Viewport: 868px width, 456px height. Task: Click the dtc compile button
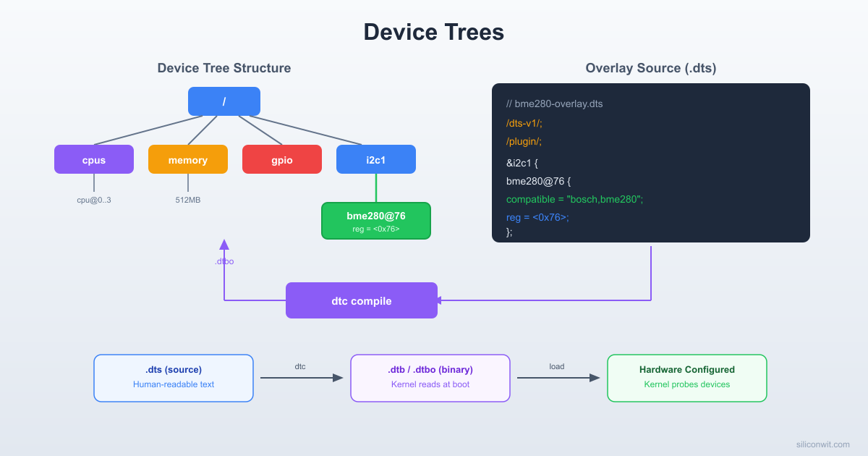pos(362,300)
